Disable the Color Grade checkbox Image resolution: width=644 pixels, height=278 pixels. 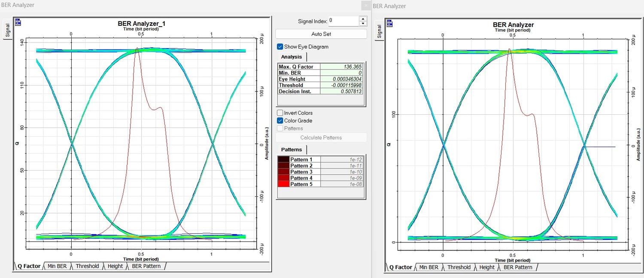click(x=280, y=121)
